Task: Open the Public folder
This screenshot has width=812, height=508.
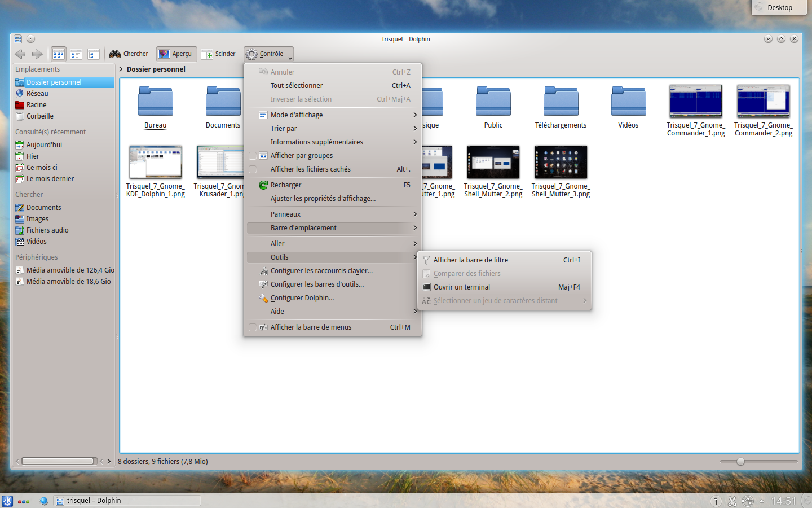Action: click(493, 107)
